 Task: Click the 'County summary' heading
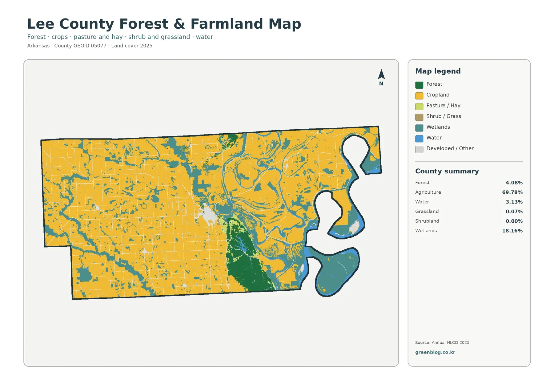pyautogui.click(x=447, y=171)
